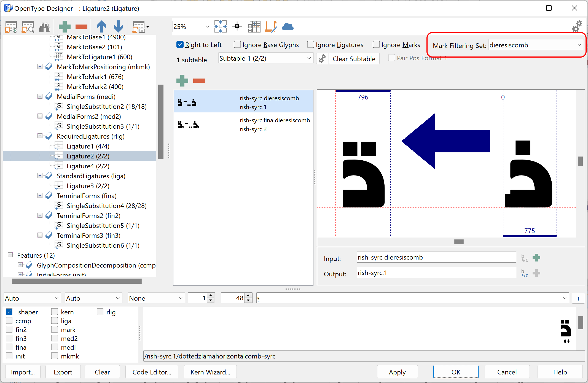Image resolution: width=588 pixels, height=383 pixels.
Task: Click the Output input field for rish-syrc.1
Action: click(436, 273)
